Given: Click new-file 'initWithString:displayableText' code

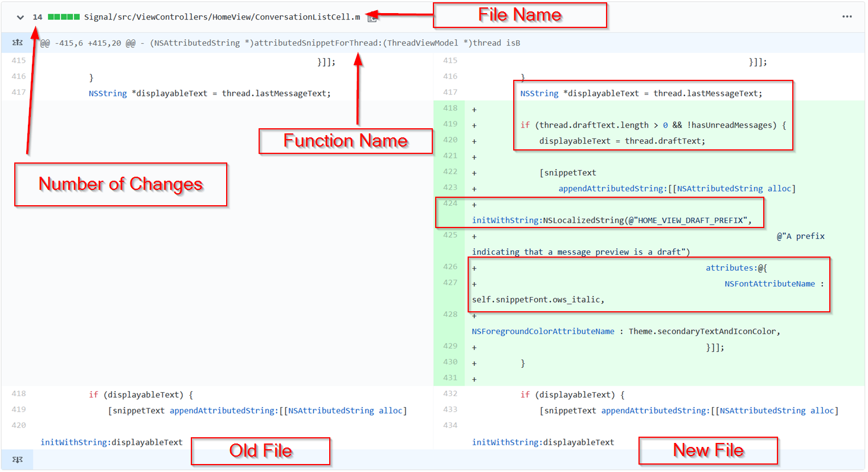Looking at the screenshot, I should (543, 442).
